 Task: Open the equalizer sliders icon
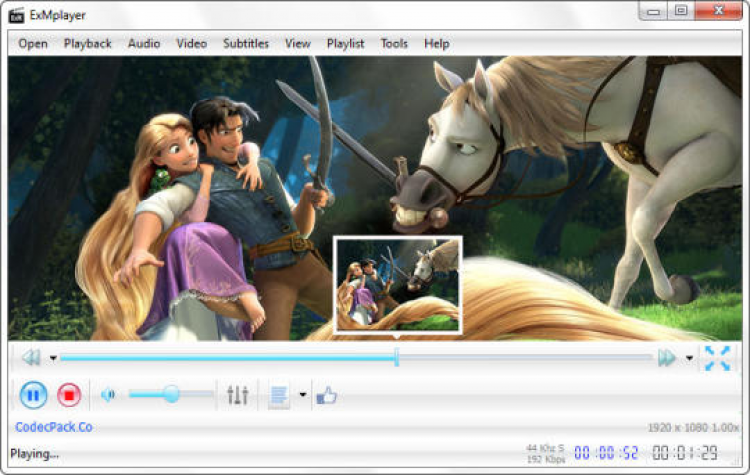point(237,395)
